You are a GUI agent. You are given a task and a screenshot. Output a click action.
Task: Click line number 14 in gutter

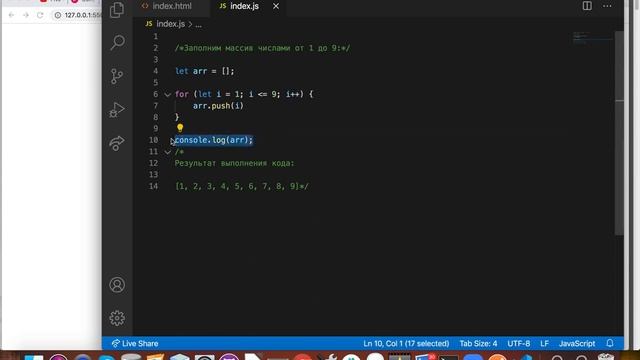(x=153, y=186)
